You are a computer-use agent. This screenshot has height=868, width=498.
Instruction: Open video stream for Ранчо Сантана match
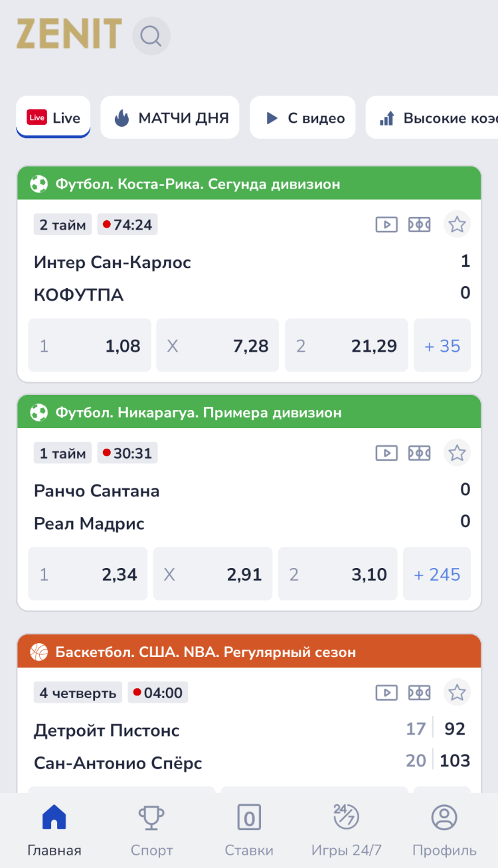pyautogui.click(x=386, y=453)
